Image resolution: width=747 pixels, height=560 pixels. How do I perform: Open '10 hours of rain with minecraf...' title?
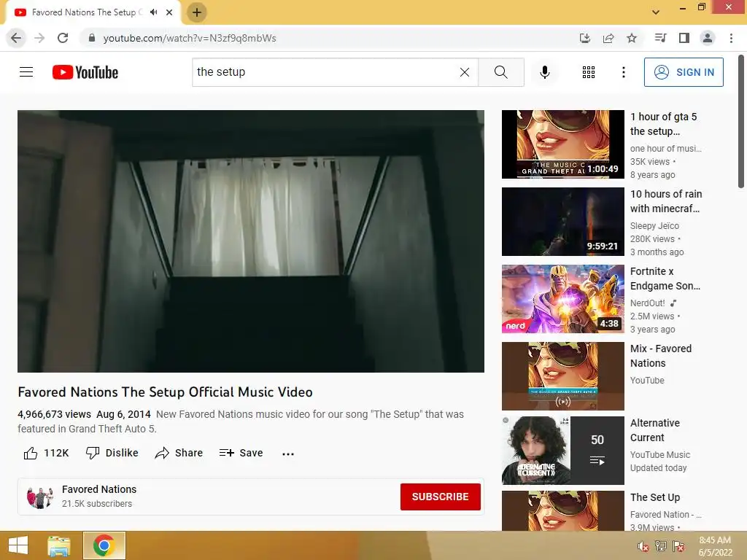(665, 201)
